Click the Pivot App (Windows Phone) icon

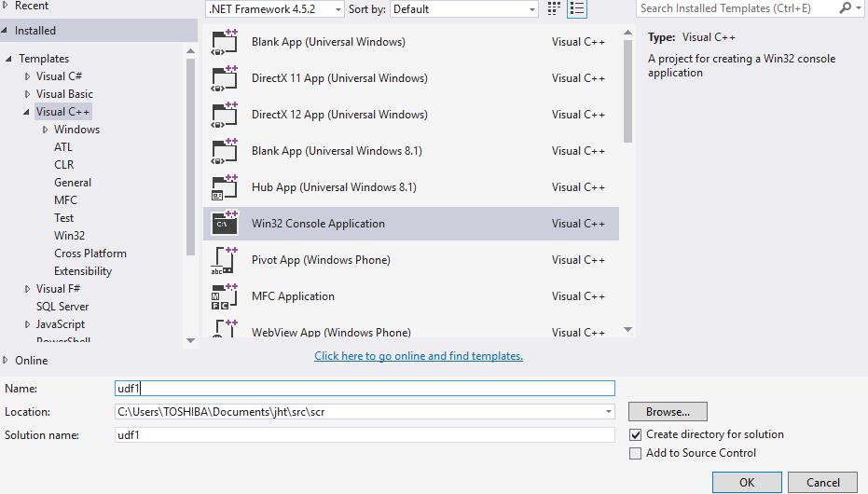(224, 261)
